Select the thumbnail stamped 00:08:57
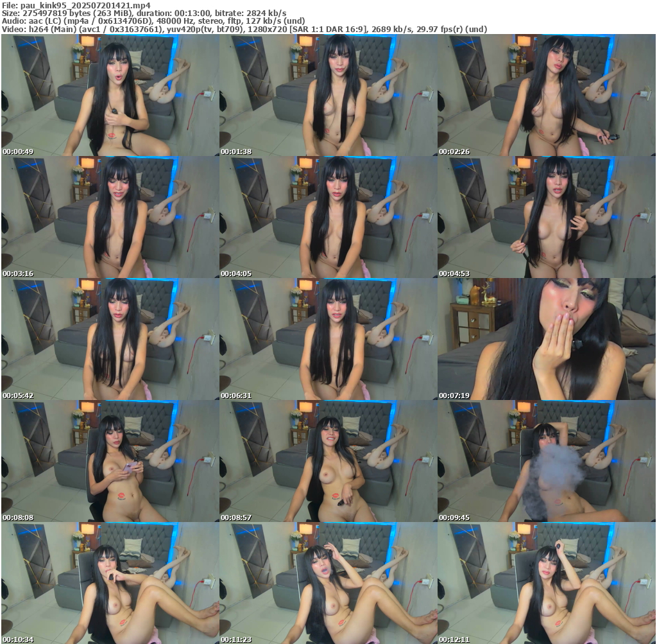The width and height of the screenshot is (657, 644). tap(328, 461)
